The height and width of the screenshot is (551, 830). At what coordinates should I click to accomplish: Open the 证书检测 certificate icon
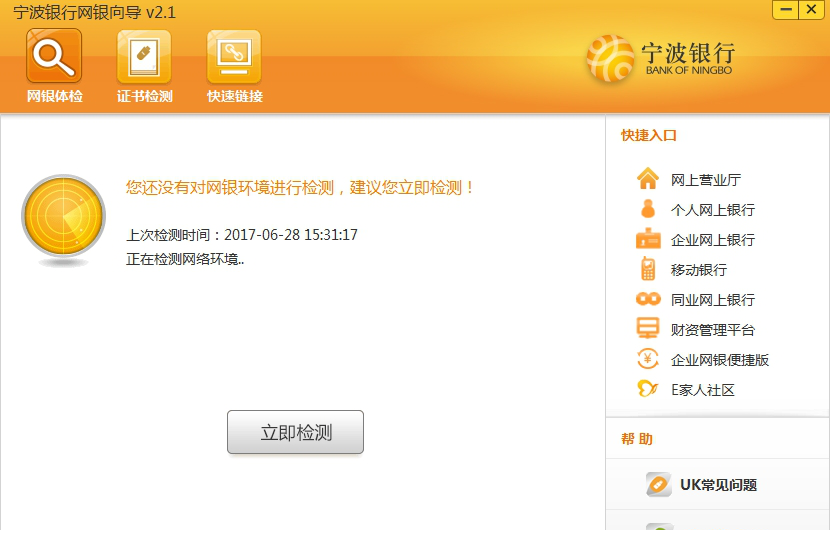pos(144,56)
